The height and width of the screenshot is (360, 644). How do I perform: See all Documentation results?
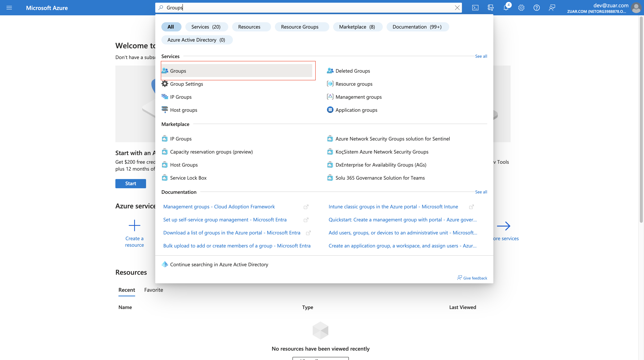click(481, 192)
